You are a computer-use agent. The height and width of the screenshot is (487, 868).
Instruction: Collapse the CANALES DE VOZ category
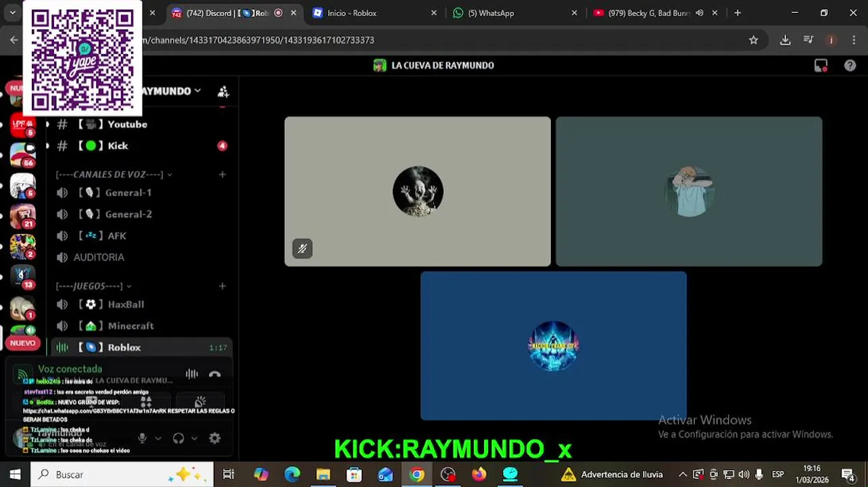coord(114,175)
